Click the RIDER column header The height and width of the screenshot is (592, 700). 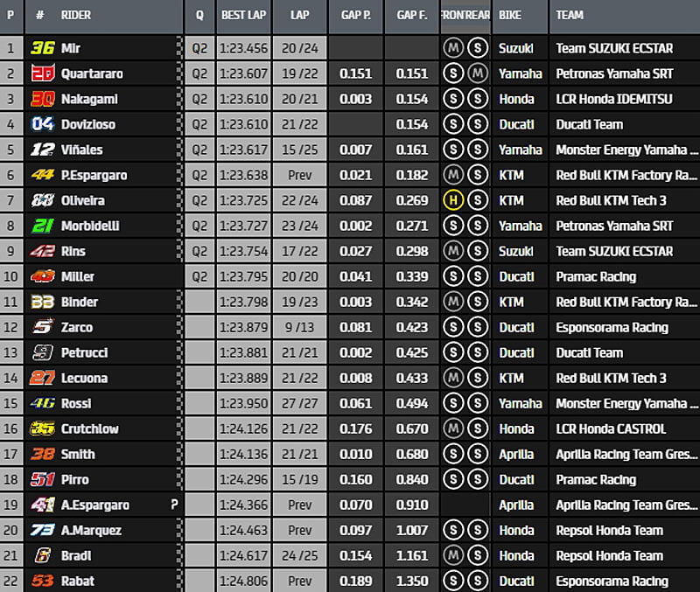click(76, 16)
